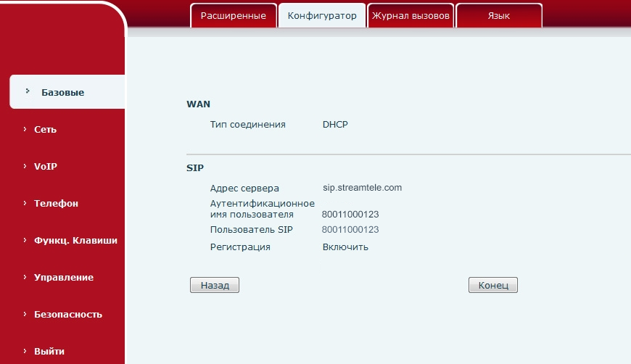Expand the Телефон section via its chevron
Screen dimensions: 631x364
click(25, 203)
